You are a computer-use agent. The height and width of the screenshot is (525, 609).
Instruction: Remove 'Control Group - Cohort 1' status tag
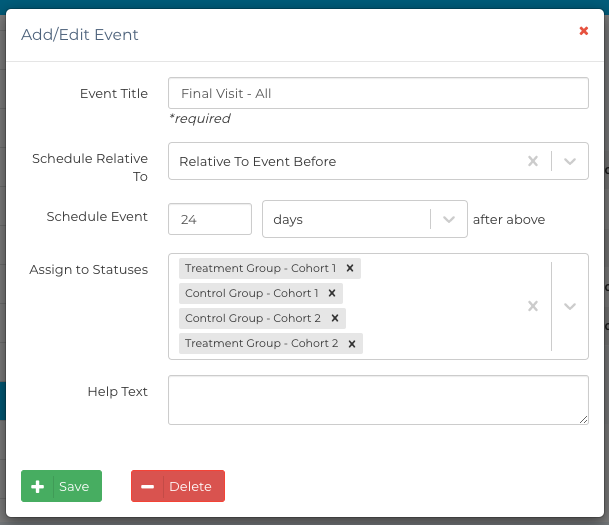click(x=332, y=293)
